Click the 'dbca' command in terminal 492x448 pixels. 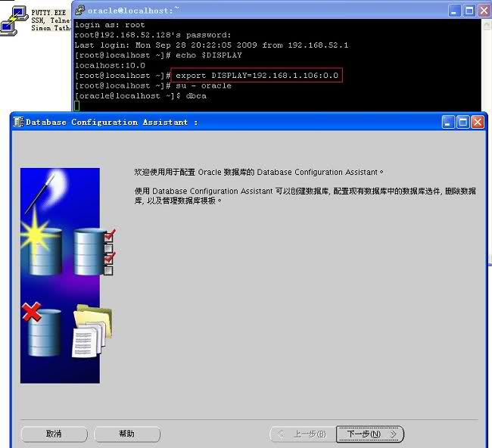point(196,95)
